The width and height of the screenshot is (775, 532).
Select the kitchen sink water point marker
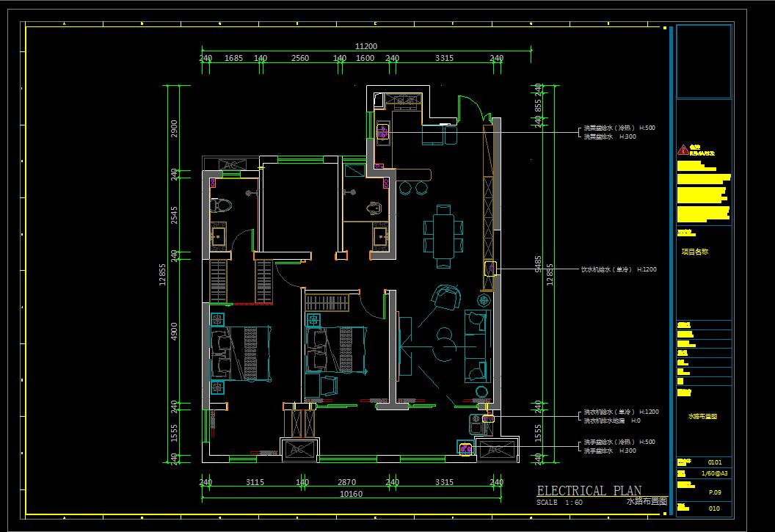(382, 131)
